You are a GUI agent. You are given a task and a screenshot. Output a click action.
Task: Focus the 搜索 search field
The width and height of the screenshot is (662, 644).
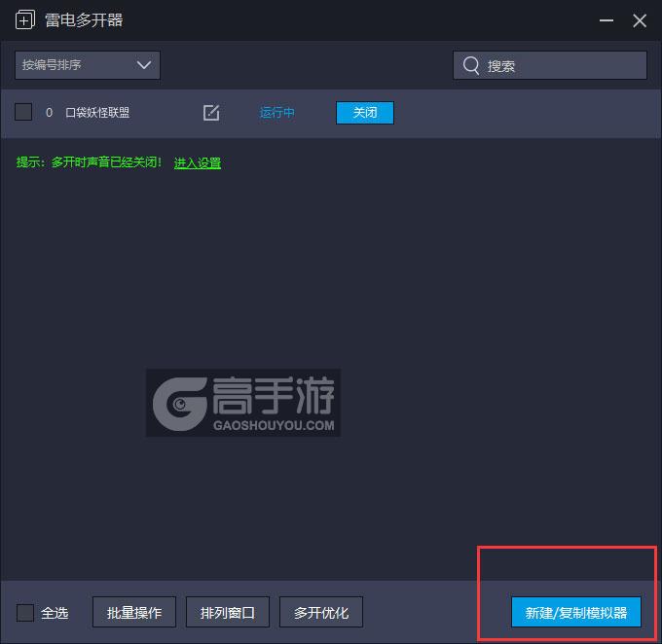pyautogui.click(x=550, y=65)
